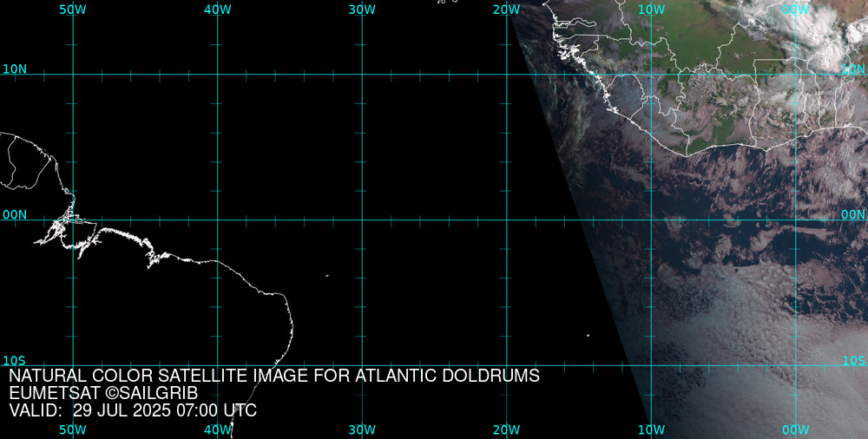868x439 pixels.
Task: Click the 'VALID: 29 JUL 2025 07:00 UTC' timestamp
Action: (133, 410)
